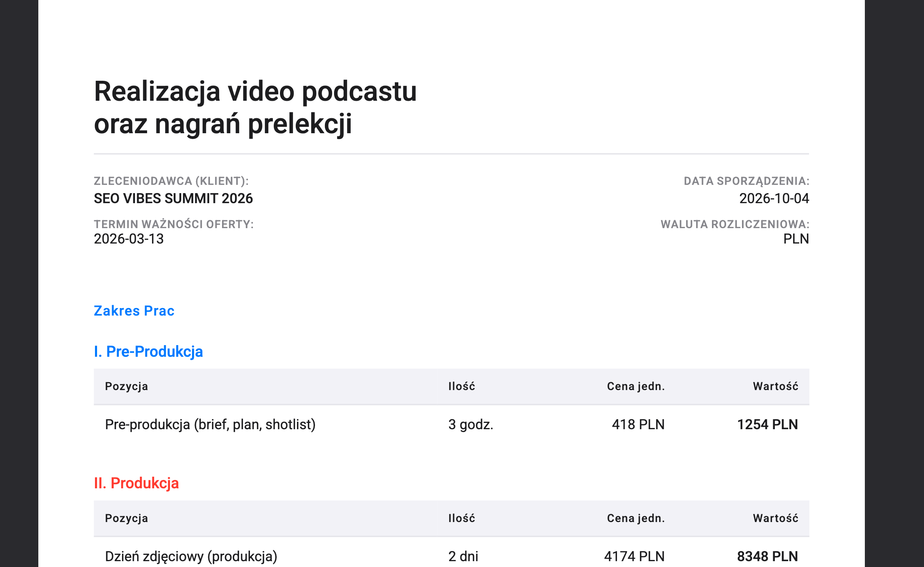
Task: Click the 'I. Pre-Produkcja' section heading
Action: [x=148, y=351]
